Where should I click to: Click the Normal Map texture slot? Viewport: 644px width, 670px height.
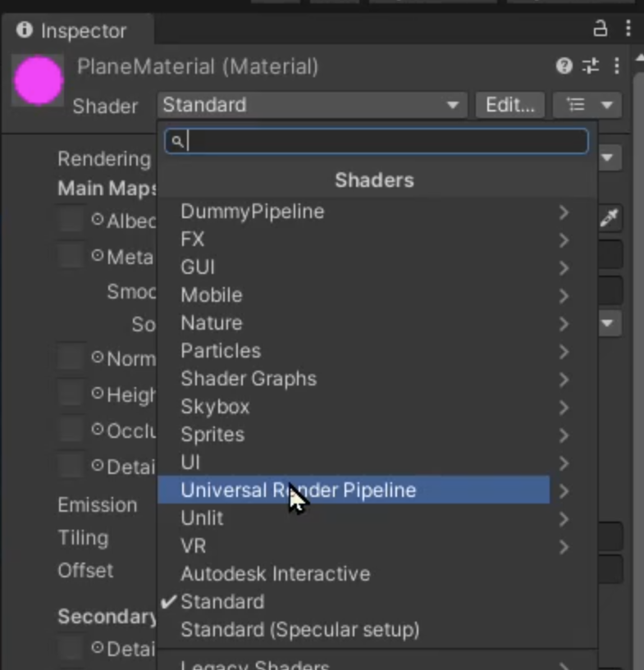point(71,357)
